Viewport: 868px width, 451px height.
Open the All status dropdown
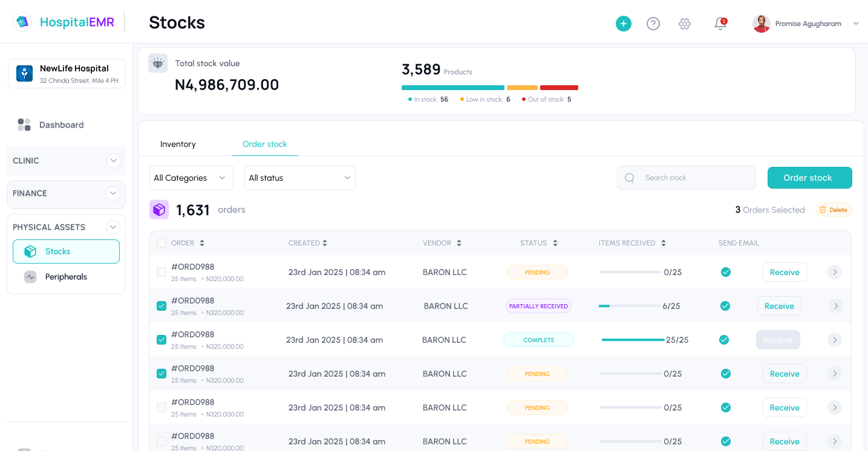point(299,178)
